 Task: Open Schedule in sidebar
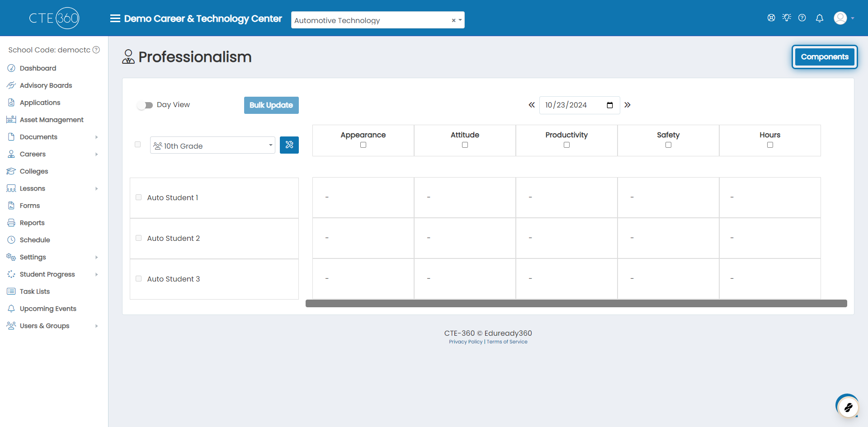coord(35,240)
